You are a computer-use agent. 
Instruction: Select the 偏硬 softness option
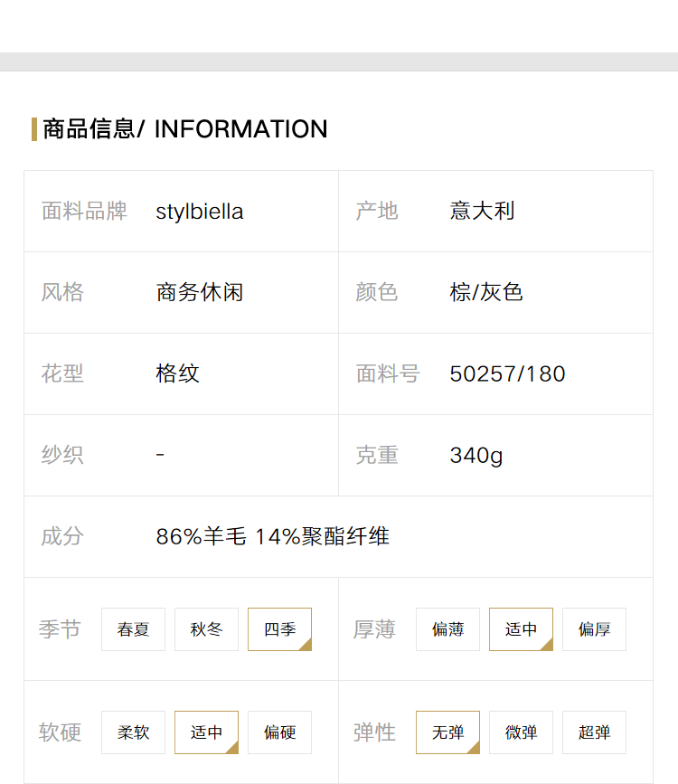pyautogui.click(x=279, y=732)
